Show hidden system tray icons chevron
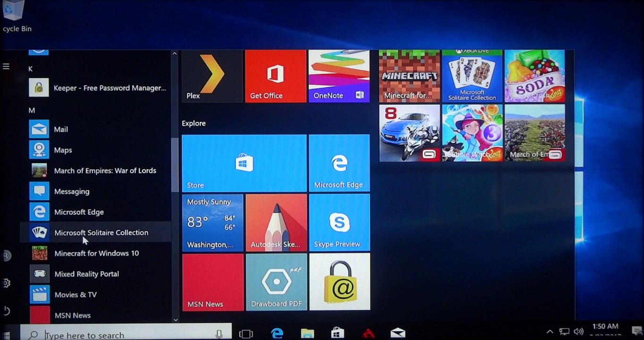The image size is (644, 340). tap(550, 331)
